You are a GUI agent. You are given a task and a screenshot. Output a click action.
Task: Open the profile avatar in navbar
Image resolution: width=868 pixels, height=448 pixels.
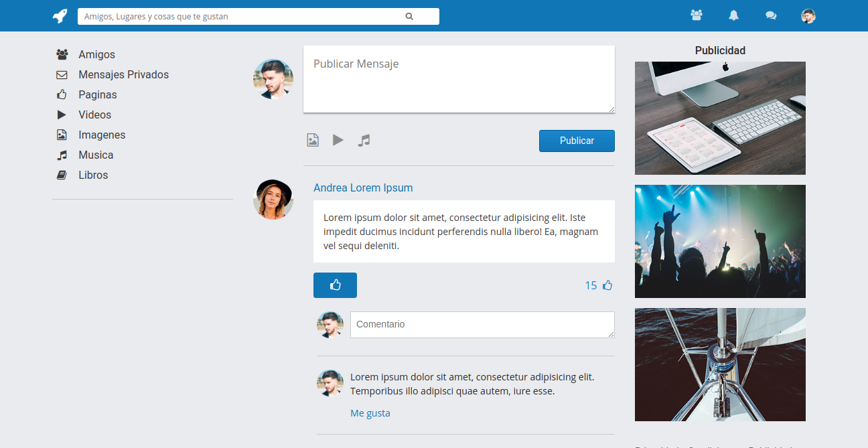point(808,15)
